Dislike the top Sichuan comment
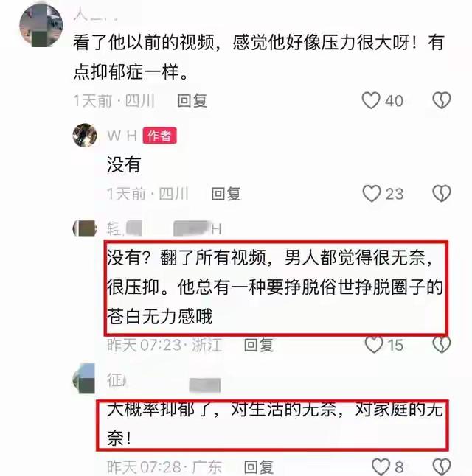The width and height of the screenshot is (472, 476). (442, 100)
